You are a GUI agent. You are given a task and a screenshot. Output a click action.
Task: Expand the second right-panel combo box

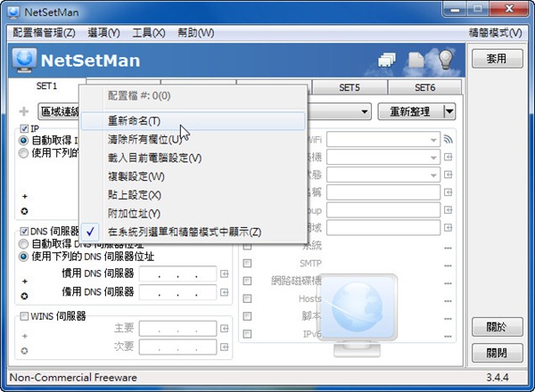pyautogui.click(x=433, y=158)
